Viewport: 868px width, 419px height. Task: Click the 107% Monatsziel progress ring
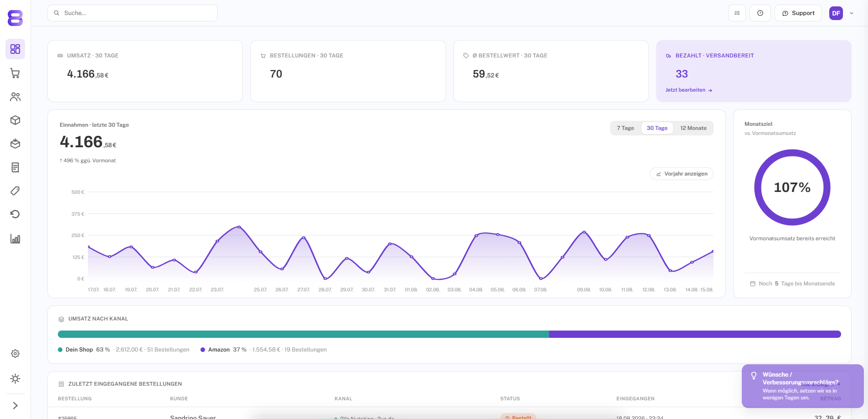tap(792, 187)
